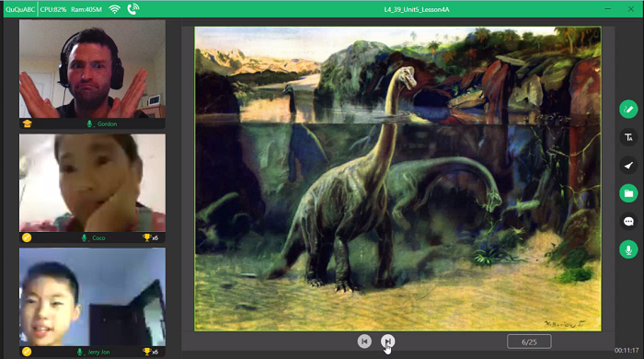The image size is (644, 359).
Task: Open the green folder courseware icon
Action: point(628,193)
